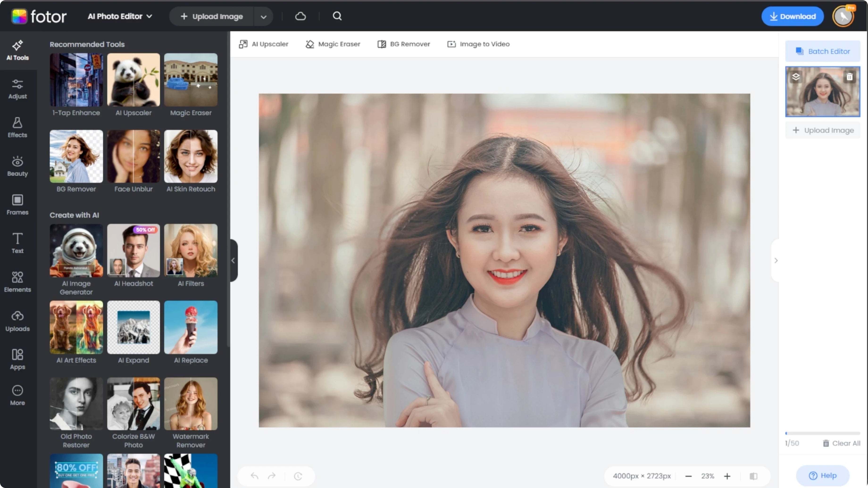
Task: Select AI Upscaler in the top toolbar
Action: click(x=263, y=44)
